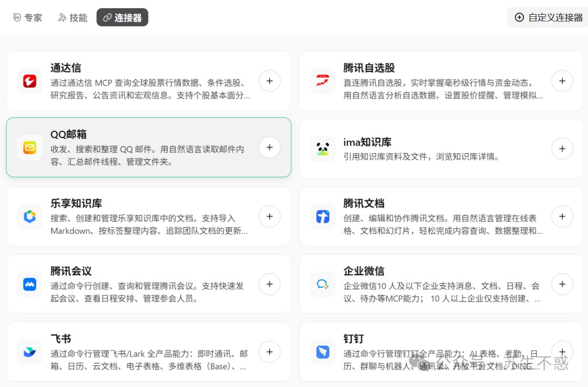This screenshot has height=387, width=588.
Task: Add the 腾讯文档 connector with plus button
Action: 562,216
